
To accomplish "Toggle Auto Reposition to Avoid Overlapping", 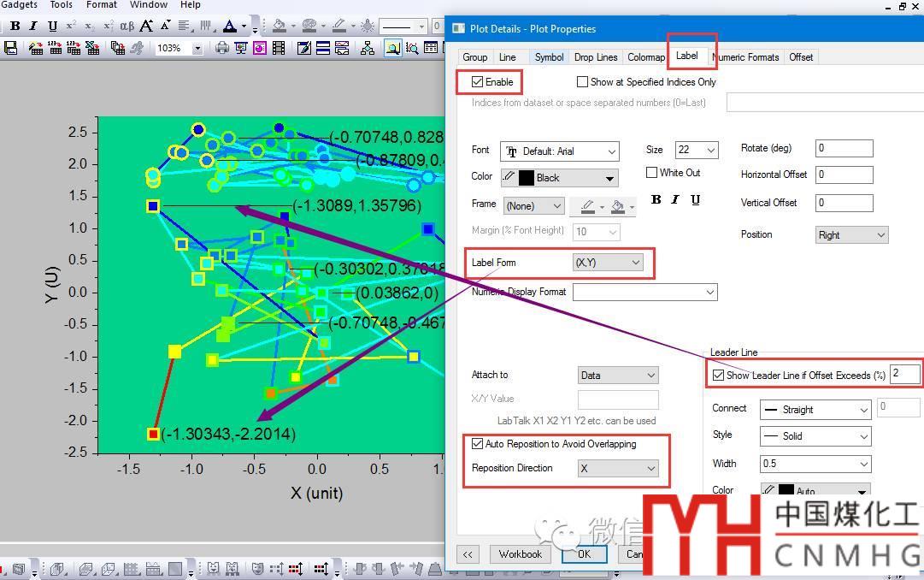I will click(x=477, y=444).
